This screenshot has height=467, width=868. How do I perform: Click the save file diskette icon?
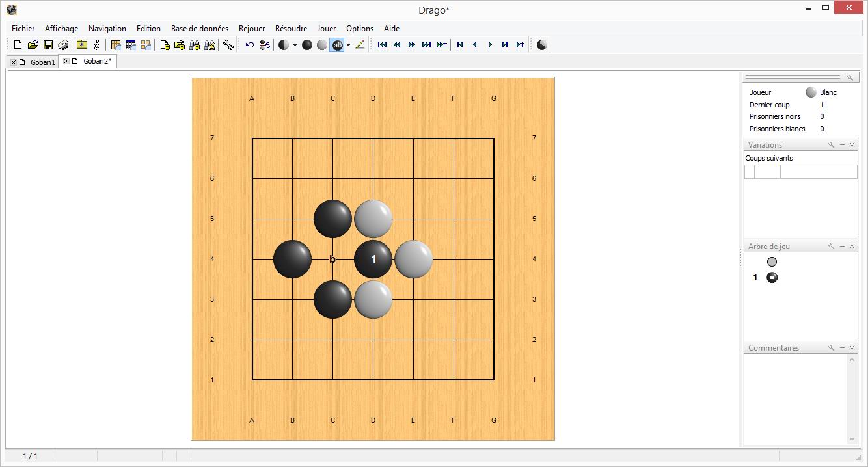tap(48, 45)
